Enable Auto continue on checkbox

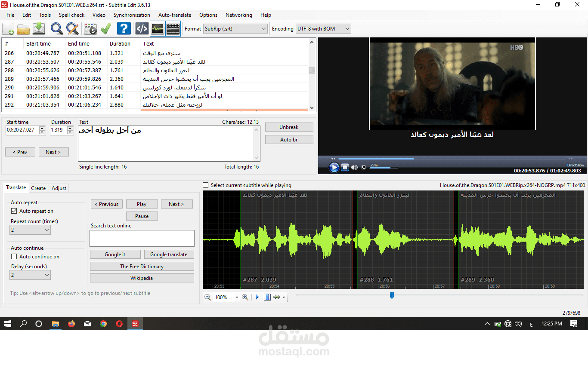point(14,257)
